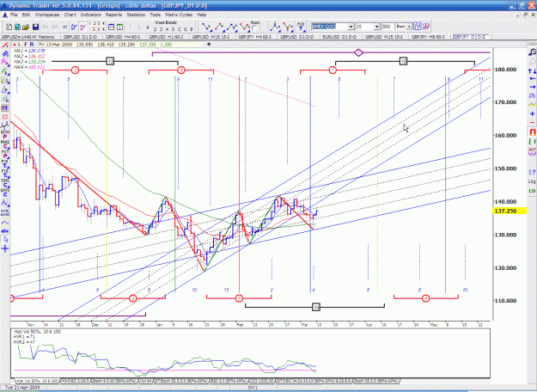
Task: Click the Tue 21-Apr-2009 status bar date
Action: (x=22, y=388)
